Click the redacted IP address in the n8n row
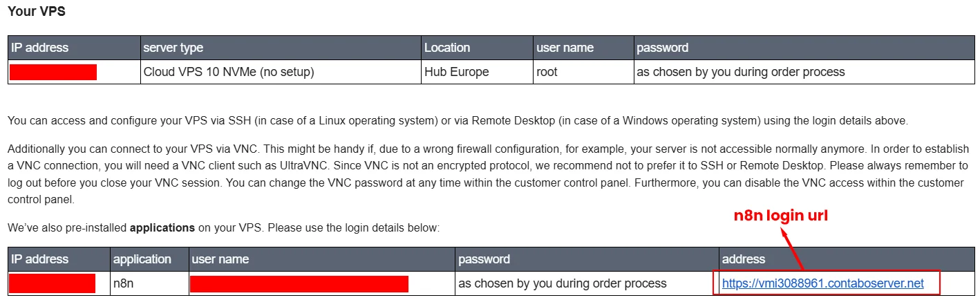The height and width of the screenshot is (300, 980). pyautogui.click(x=53, y=283)
